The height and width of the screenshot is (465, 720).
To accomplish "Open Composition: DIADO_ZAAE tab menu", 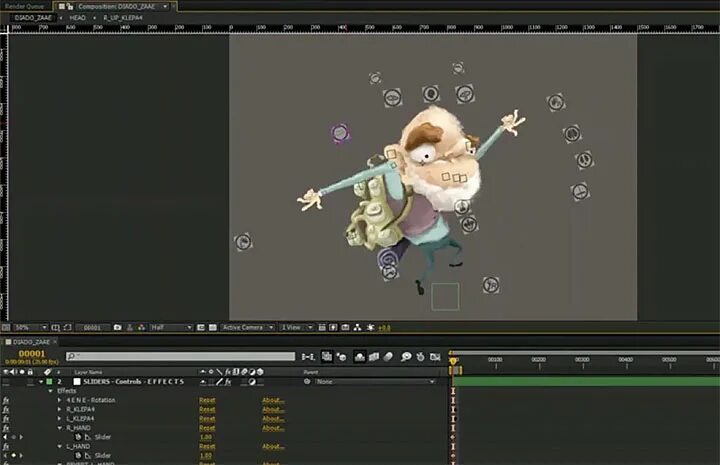I will [x=165, y=6].
